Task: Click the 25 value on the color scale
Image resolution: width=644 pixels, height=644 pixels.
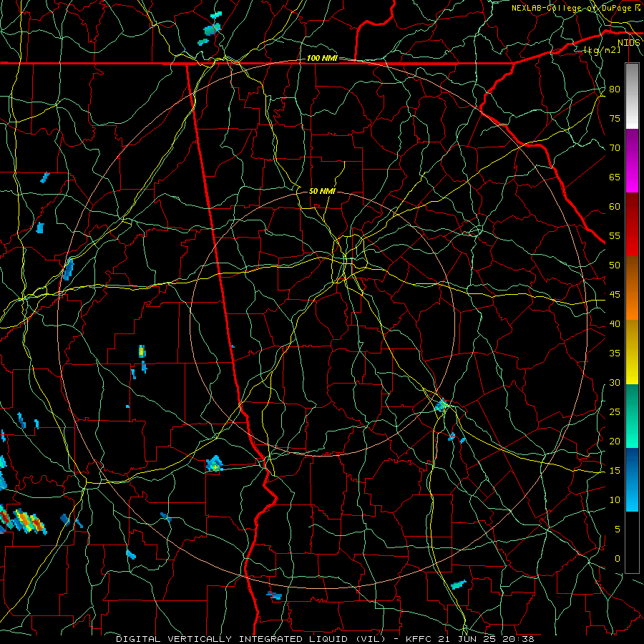Action: click(615, 411)
